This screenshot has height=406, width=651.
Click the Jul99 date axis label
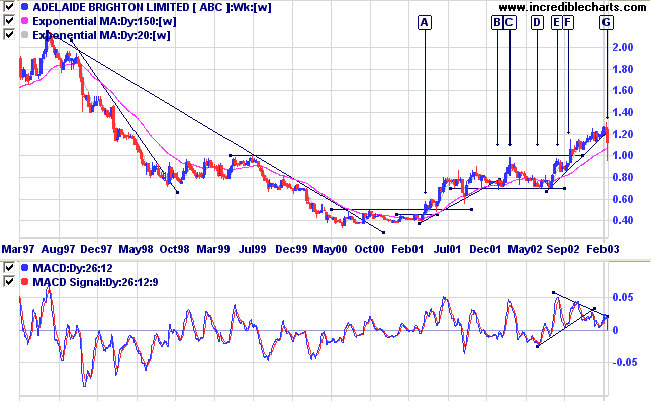(x=252, y=249)
